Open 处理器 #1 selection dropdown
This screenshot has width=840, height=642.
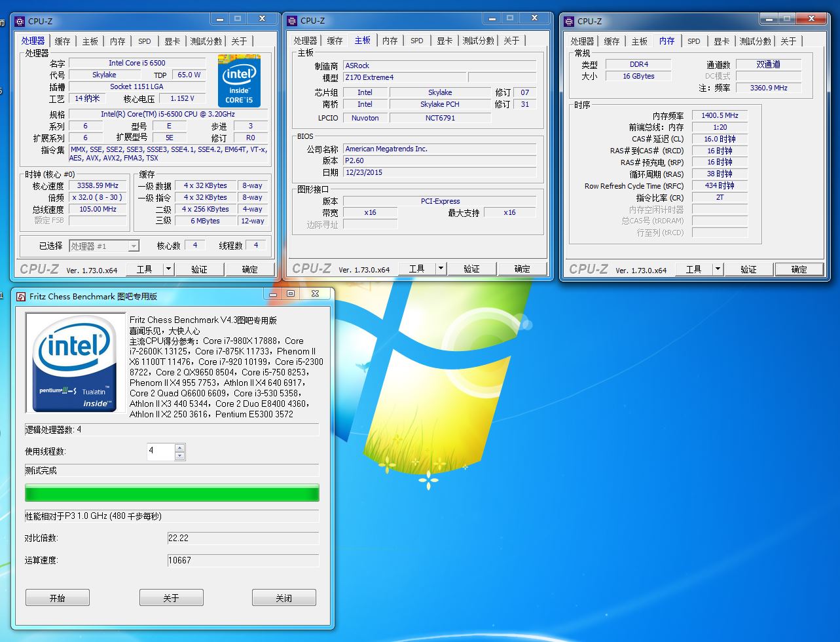(104, 246)
